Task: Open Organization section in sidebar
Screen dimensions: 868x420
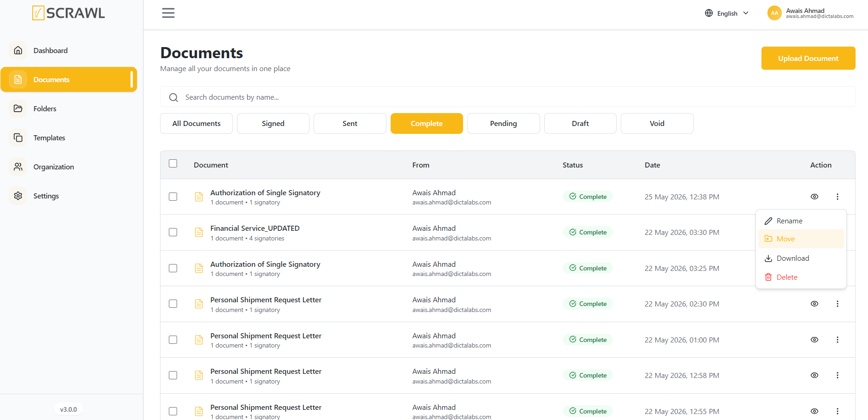Action: click(69, 167)
